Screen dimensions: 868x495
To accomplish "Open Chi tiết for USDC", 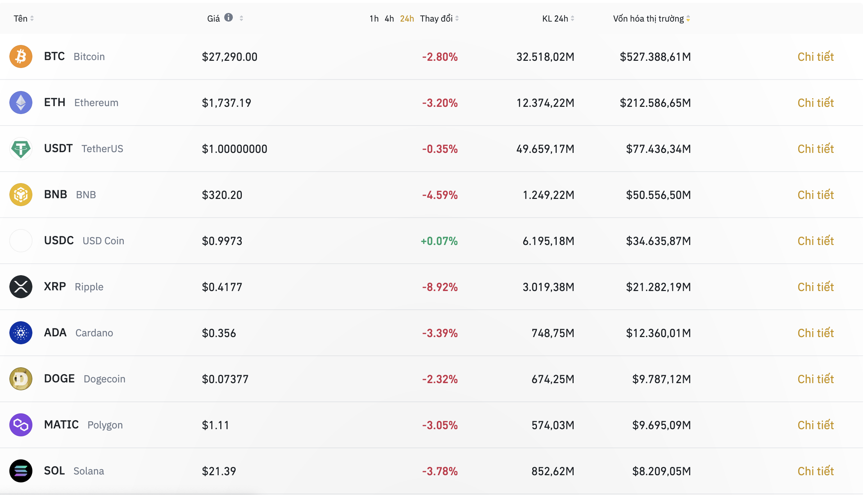I will 815,241.
